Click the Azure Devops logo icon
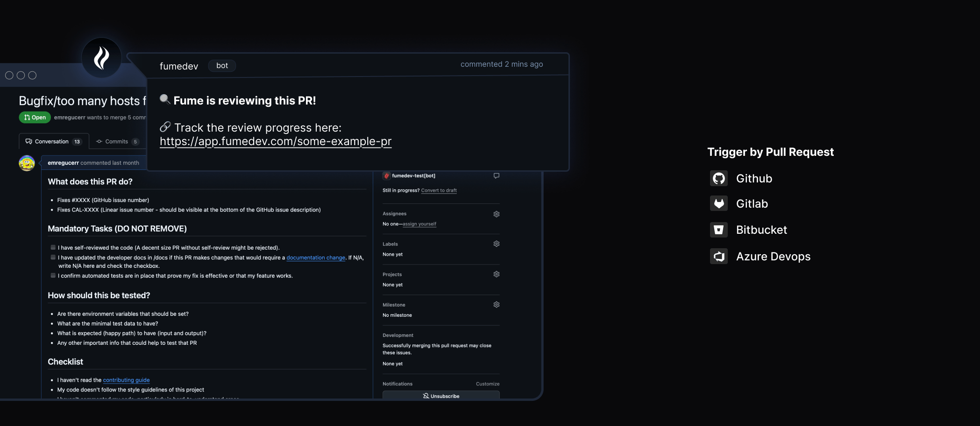Image resolution: width=980 pixels, height=426 pixels. point(719,256)
